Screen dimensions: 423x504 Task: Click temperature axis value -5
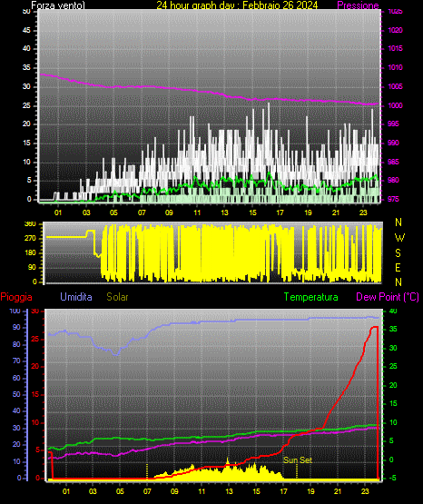click(392, 479)
